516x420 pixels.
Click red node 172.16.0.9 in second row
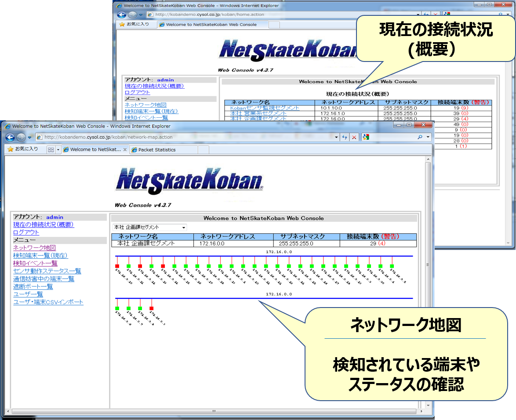[151, 308]
